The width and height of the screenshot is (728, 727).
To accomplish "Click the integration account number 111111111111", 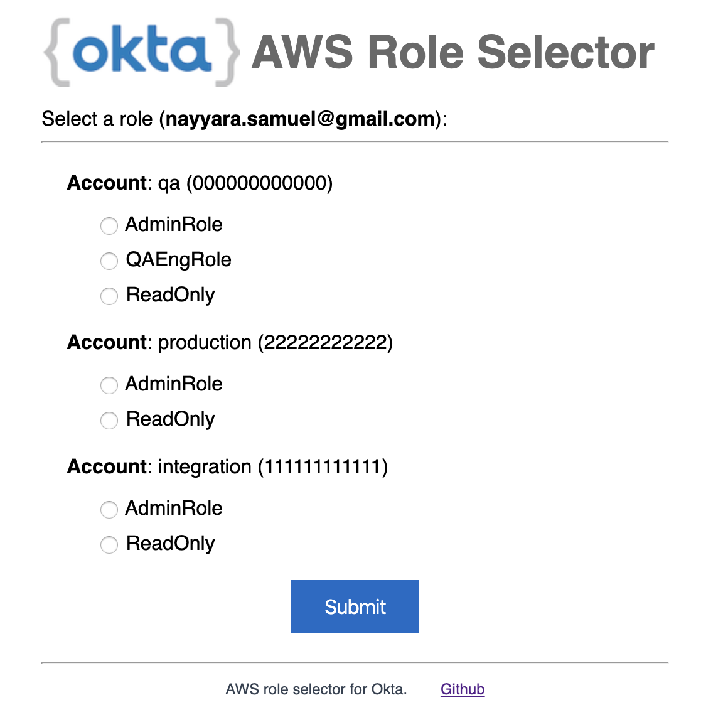I will pyautogui.click(x=323, y=467).
